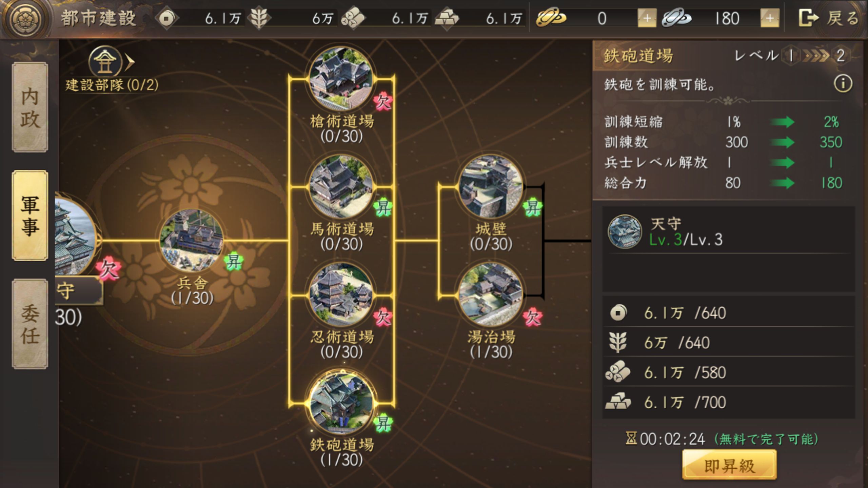Click the 戻る back button
This screenshot has height=488, width=868.
829,18
